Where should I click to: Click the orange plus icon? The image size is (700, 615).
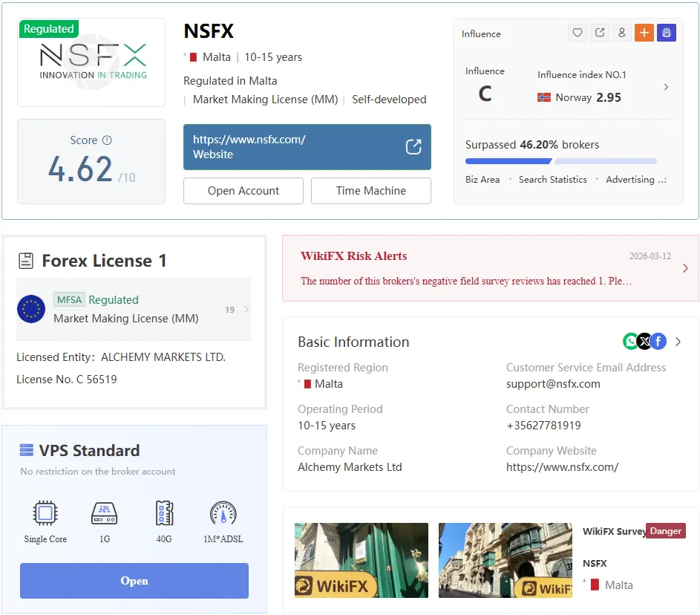[644, 33]
